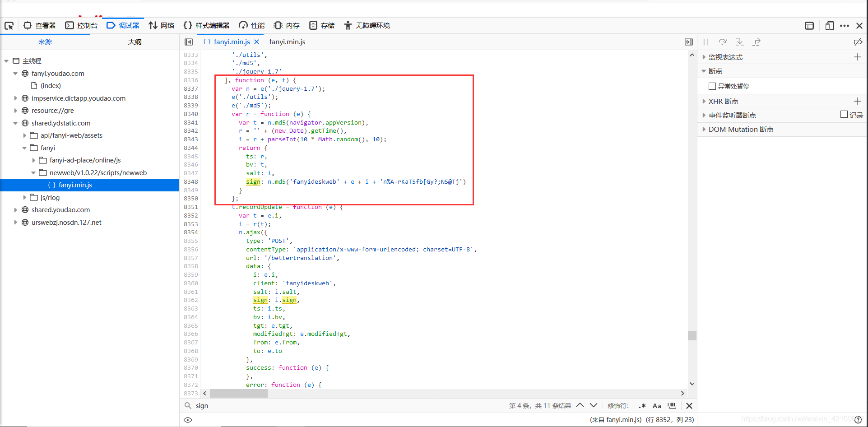This screenshot has width=868, height=427.
Task: Expand the 监视表达式 watch expressions section
Action: coord(704,57)
